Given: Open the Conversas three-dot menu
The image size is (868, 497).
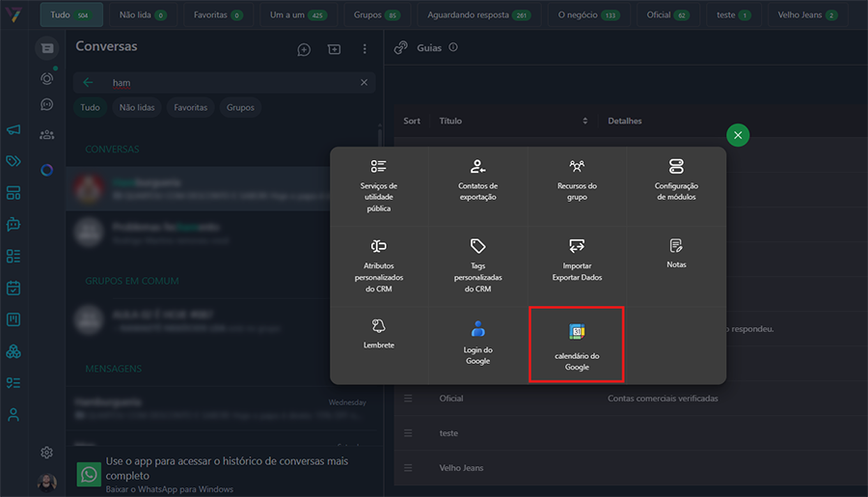Looking at the screenshot, I should (365, 49).
